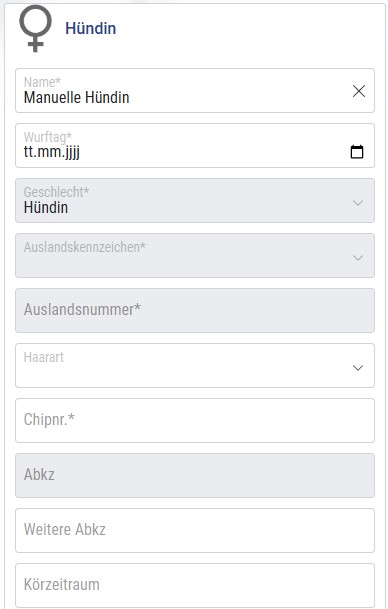Click the Auslandsnummer input field
Image resolution: width=388 pixels, height=609 pixels.
tap(195, 311)
